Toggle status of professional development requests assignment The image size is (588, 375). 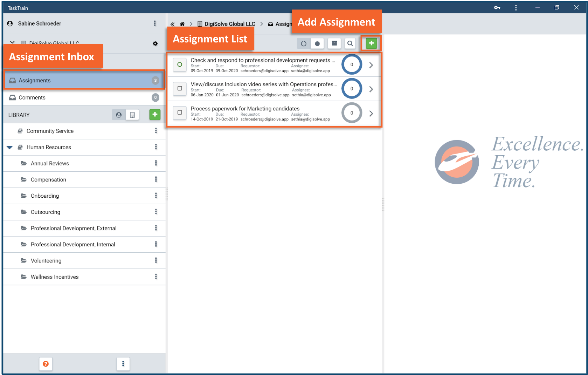click(180, 64)
